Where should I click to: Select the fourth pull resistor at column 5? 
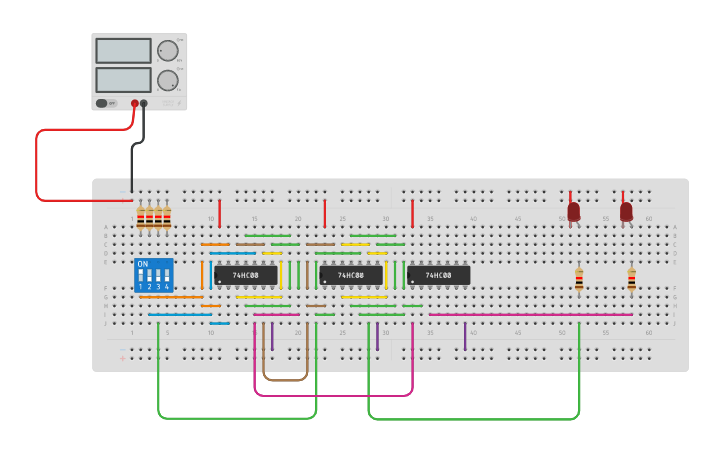tap(167, 218)
